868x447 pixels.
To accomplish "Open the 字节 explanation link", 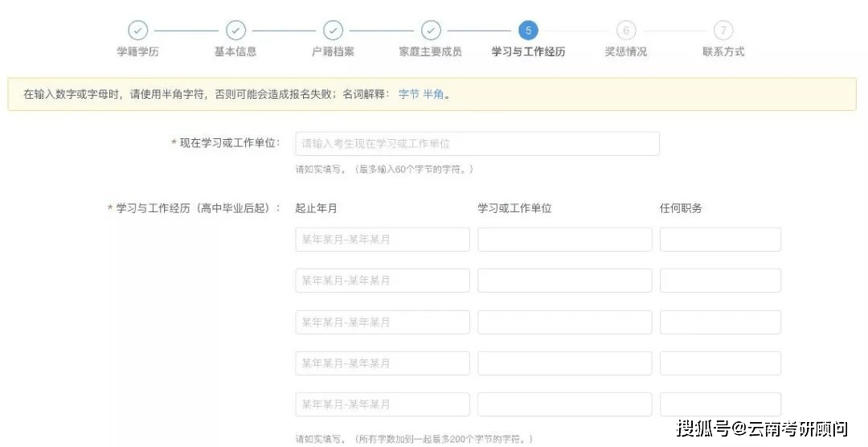I will (409, 94).
